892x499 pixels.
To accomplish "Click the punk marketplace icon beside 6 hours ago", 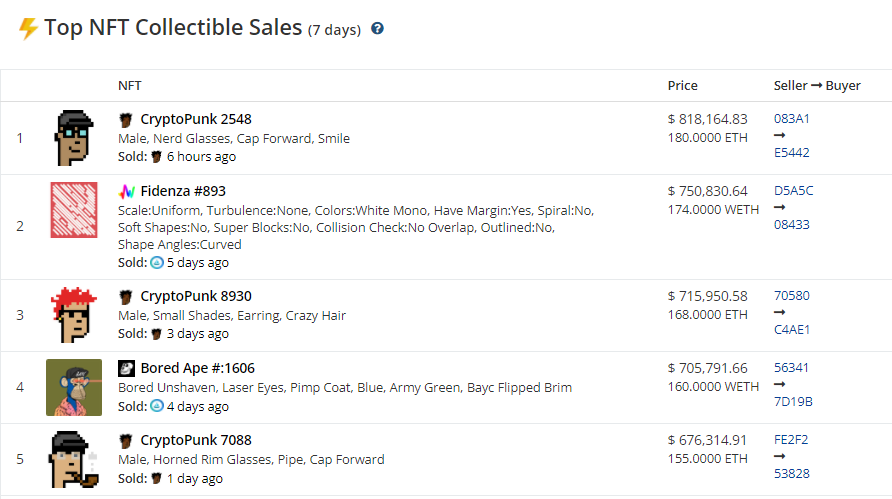I will (156, 156).
